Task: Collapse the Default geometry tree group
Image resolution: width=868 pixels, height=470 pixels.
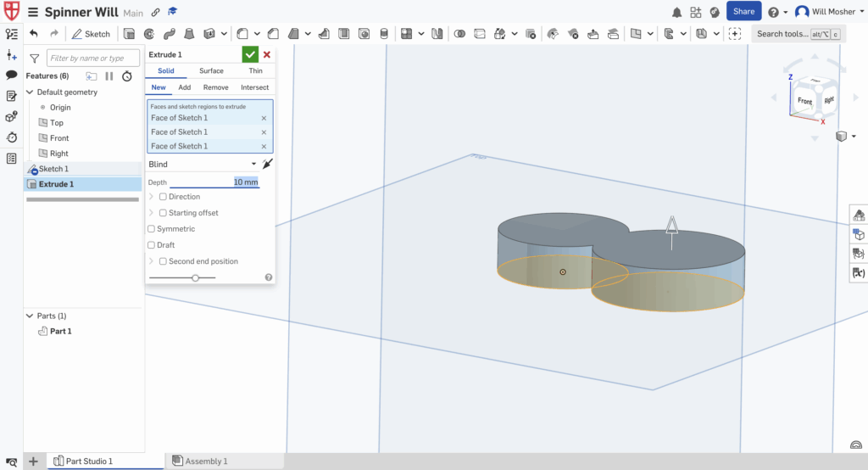Action: pyautogui.click(x=30, y=92)
